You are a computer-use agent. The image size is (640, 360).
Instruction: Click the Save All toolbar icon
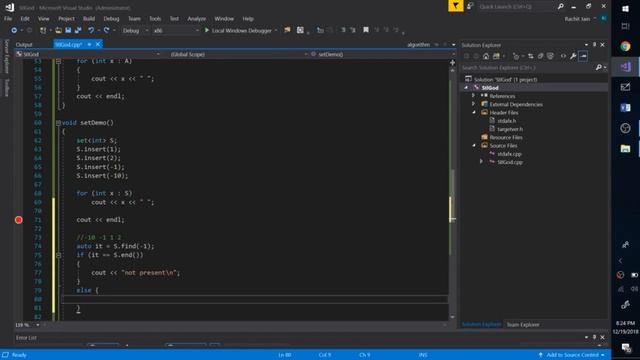coord(78,30)
